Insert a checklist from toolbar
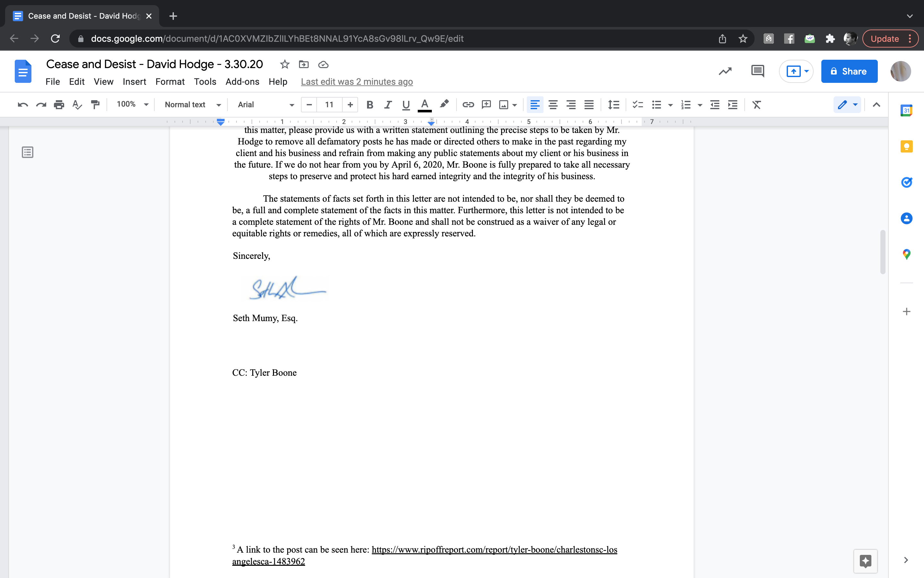This screenshot has height=578, width=924. tap(637, 105)
